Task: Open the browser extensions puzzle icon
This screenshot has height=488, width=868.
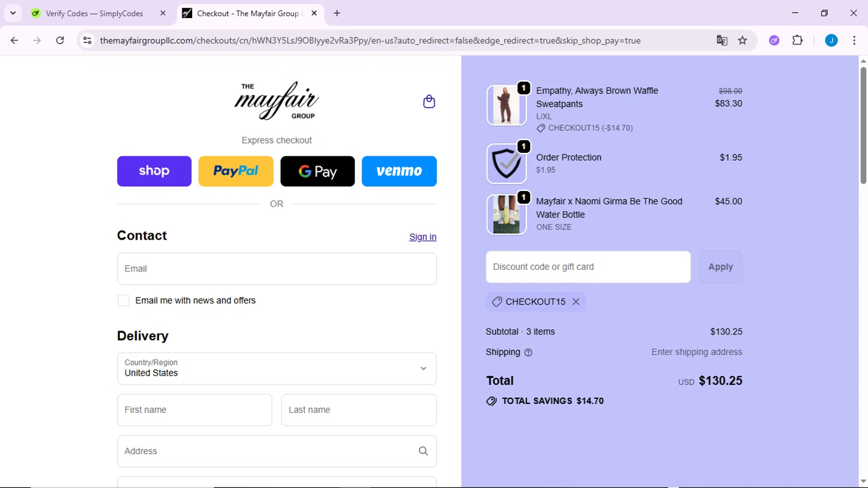Action: click(x=797, y=41)
